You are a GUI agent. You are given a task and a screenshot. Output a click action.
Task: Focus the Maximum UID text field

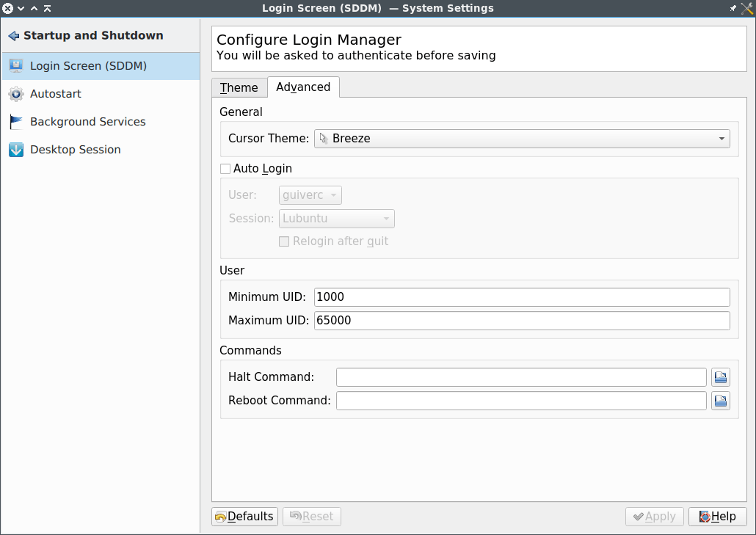(x=521, y=321)
